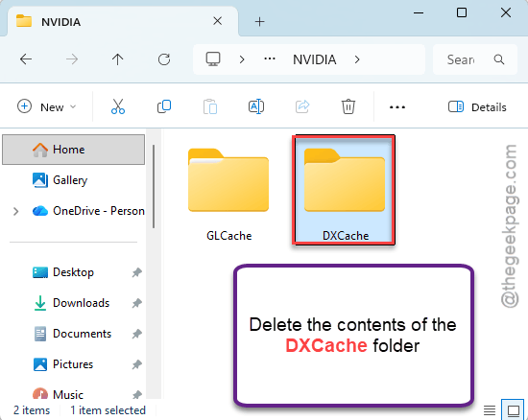The width and height of the screenshot is (528, 420).
Task: Open Pictures quick access folder
Action: coord(63,364)
